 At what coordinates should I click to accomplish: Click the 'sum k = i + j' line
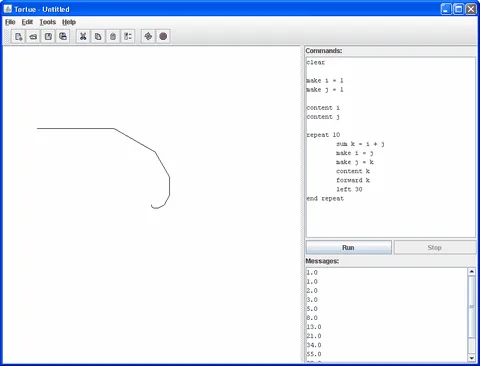point(360,144)
